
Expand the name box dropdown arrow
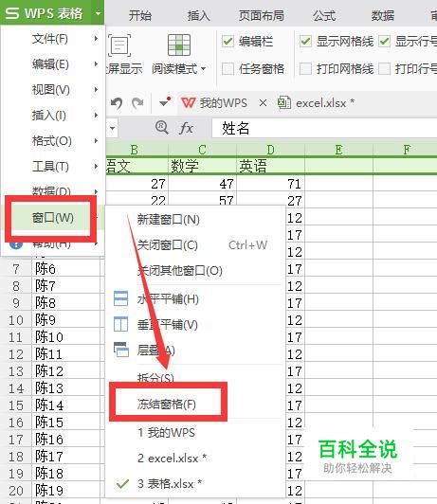point(112,128)
